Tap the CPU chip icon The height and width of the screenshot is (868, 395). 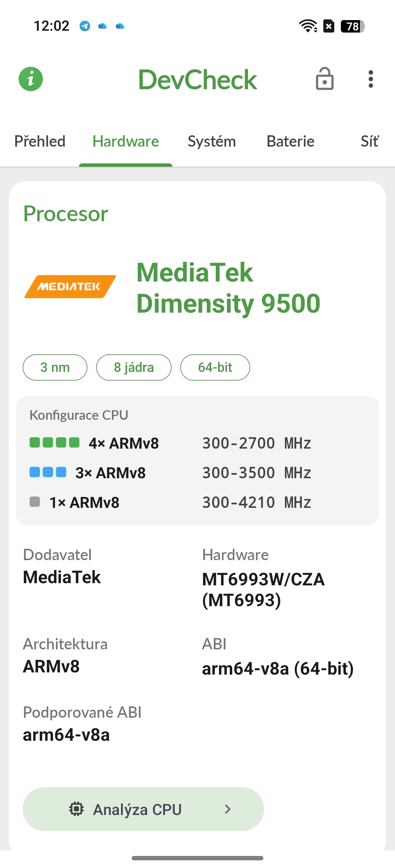pos(76,809)
